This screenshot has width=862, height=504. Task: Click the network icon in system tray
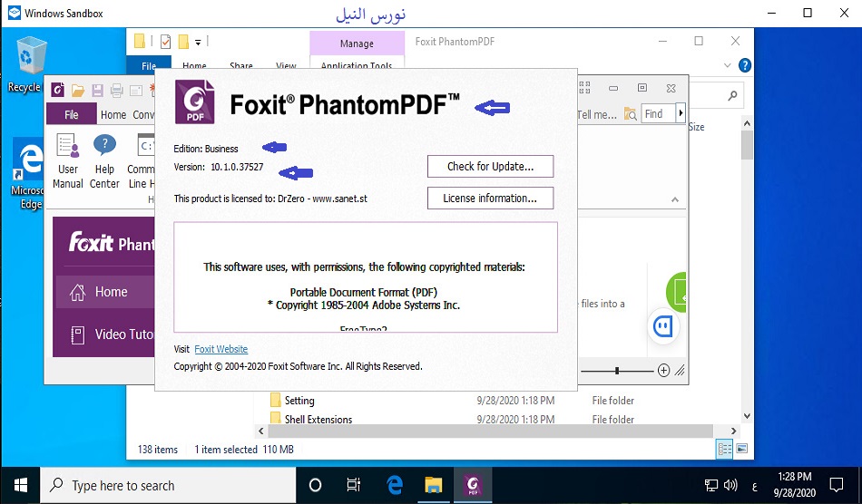(x=711, y=485)
